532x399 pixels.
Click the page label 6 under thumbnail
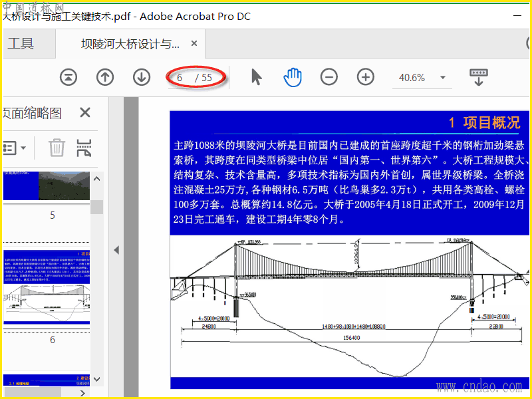click(x=53, y=340)
